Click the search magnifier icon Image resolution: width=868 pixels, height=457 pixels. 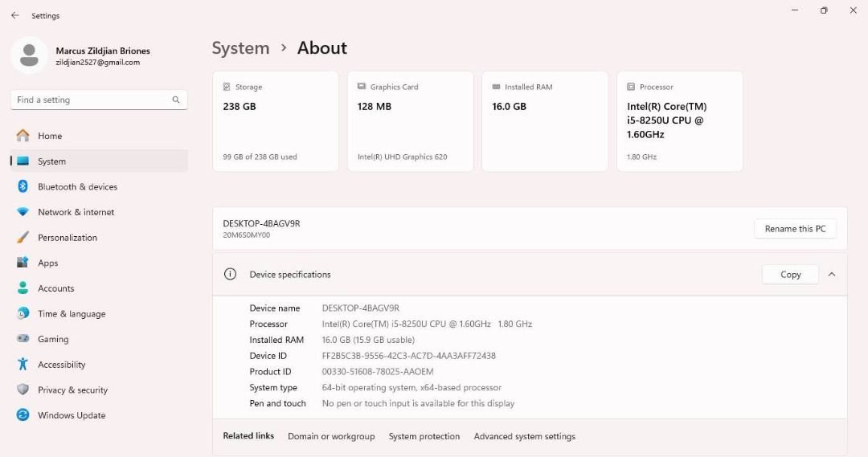(176, 100)
